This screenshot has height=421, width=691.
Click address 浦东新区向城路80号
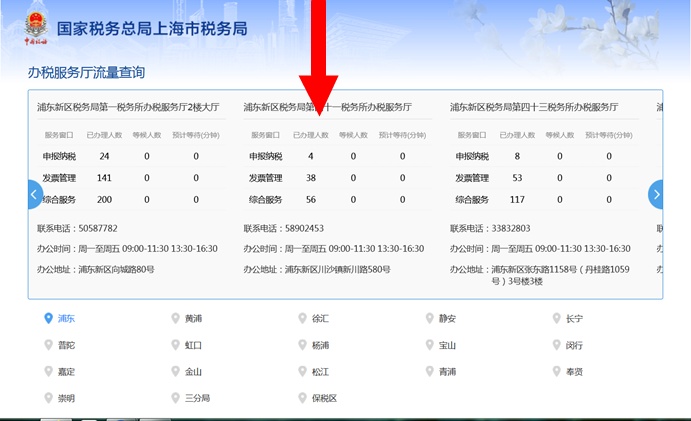point(116,269)
